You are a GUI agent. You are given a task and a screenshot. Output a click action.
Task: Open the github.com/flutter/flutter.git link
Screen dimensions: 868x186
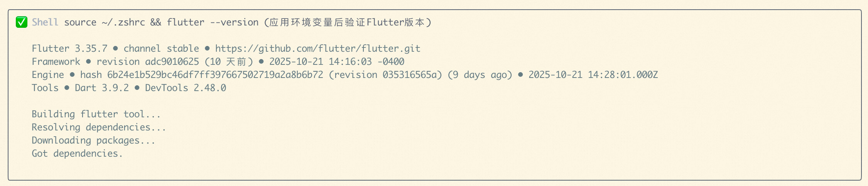pos(317,49)
